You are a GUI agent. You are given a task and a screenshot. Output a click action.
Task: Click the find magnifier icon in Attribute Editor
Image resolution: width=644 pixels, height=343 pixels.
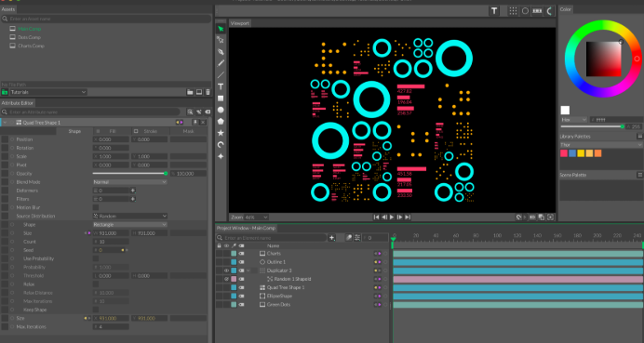click(x=190, y=112)
